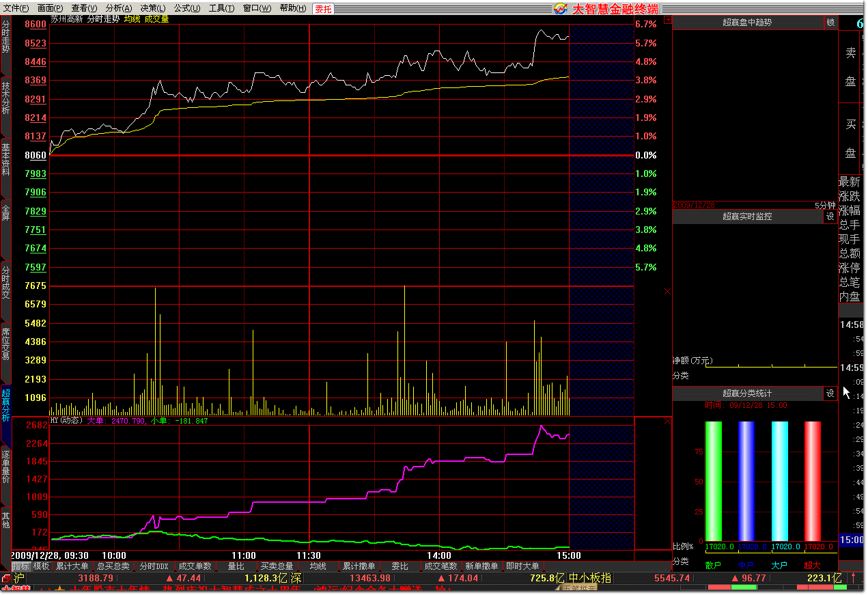Open the 决策(L) menu
This screenshot has width=868, height=595.
click(x=152, y=8)
